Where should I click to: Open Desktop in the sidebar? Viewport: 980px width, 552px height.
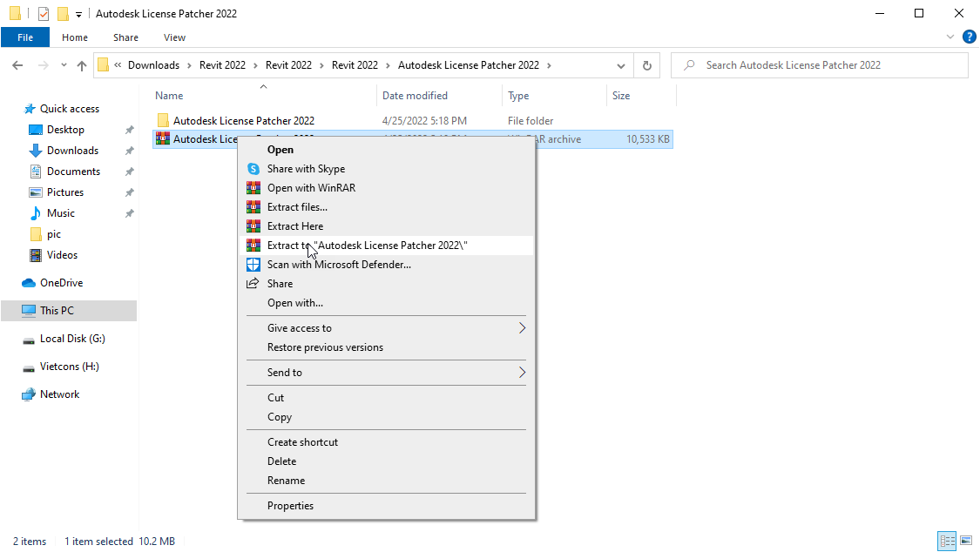(65, 129)
